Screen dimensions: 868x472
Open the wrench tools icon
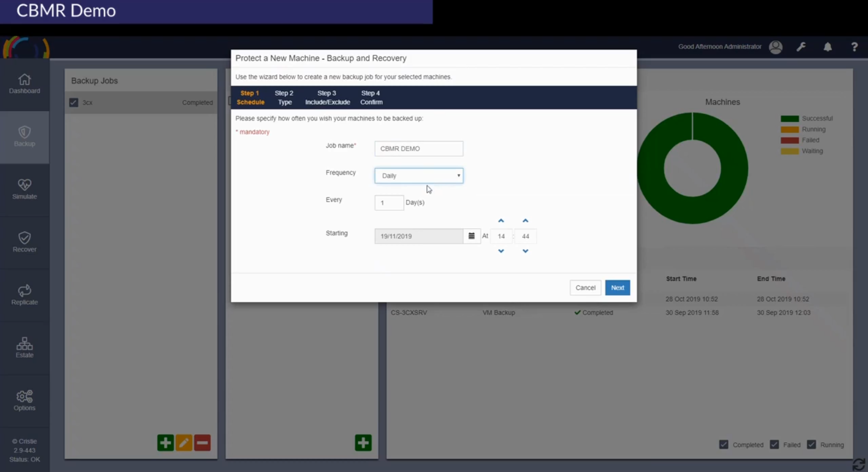[801, 47]
